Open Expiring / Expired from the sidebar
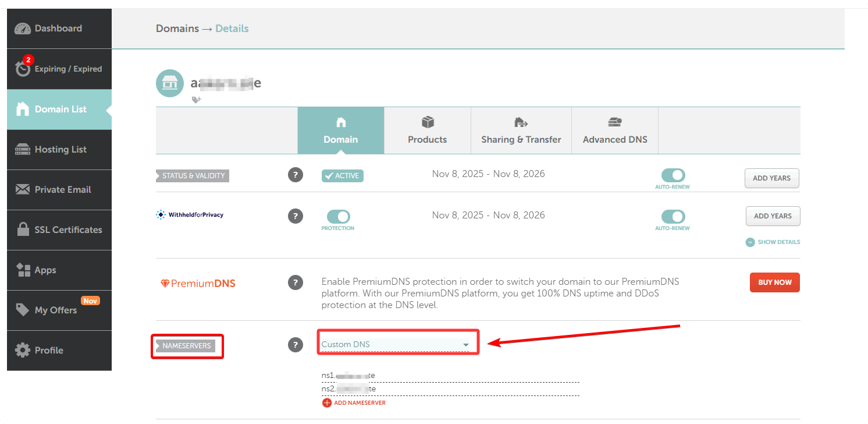868x424 pixels. coord(59,69)
